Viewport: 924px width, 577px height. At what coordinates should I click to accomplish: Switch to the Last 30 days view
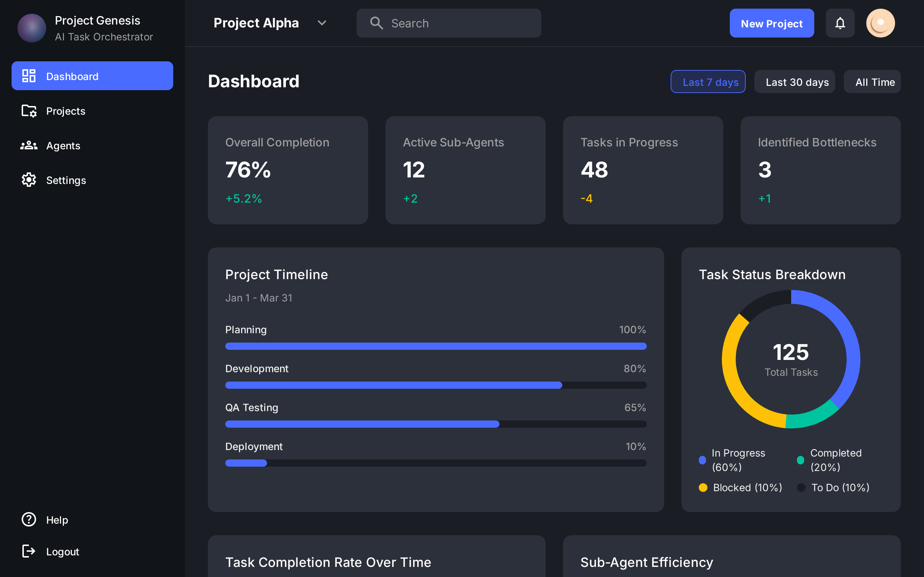794,81
